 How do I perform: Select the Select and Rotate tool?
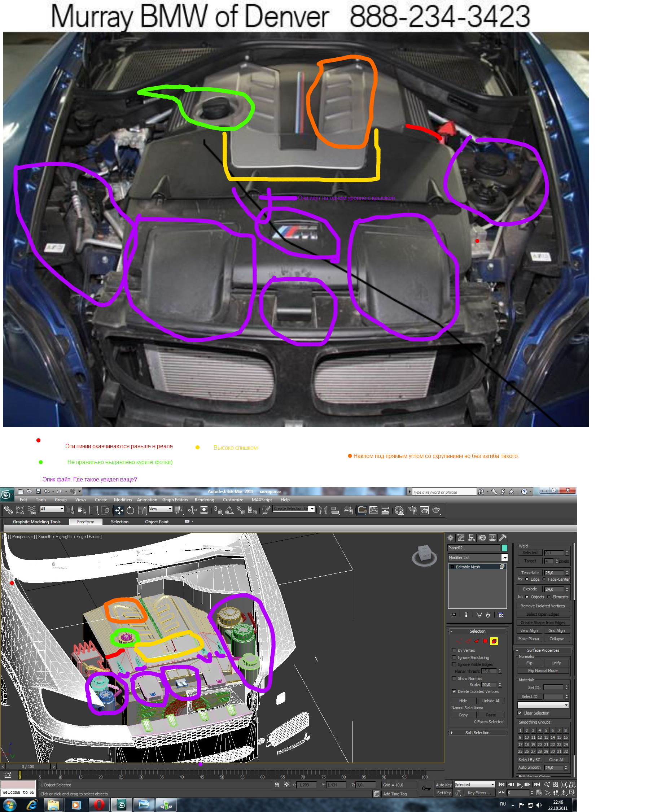tap(131, 510)
